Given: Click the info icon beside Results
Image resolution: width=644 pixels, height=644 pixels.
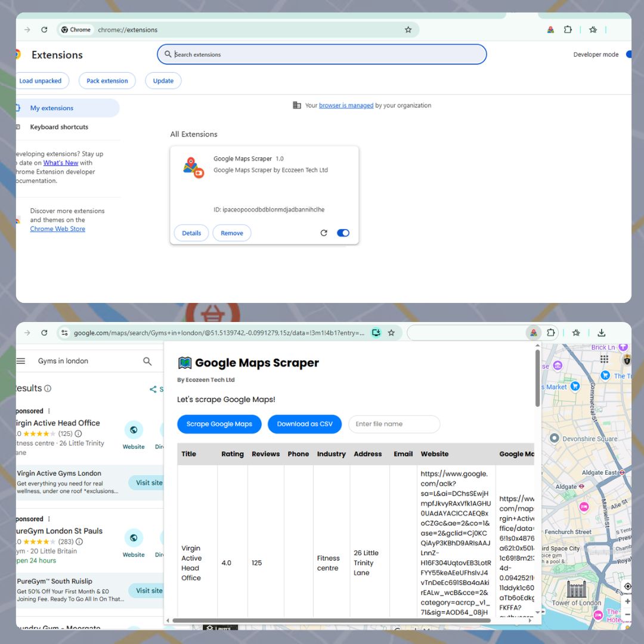Looking at the screenshot, I should [x=48, y=388].
